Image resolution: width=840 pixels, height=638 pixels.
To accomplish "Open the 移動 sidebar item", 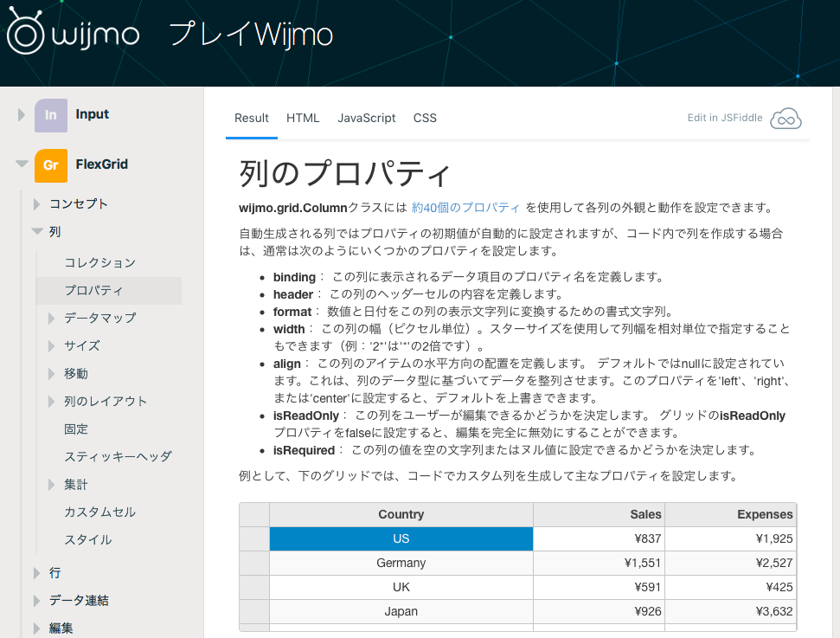I will pyautogui.click(x=76, y=374).
